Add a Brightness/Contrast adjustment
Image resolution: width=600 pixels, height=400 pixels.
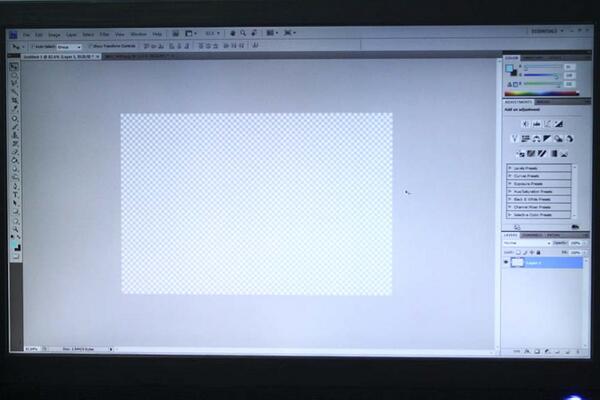click(x=525, y=124)
